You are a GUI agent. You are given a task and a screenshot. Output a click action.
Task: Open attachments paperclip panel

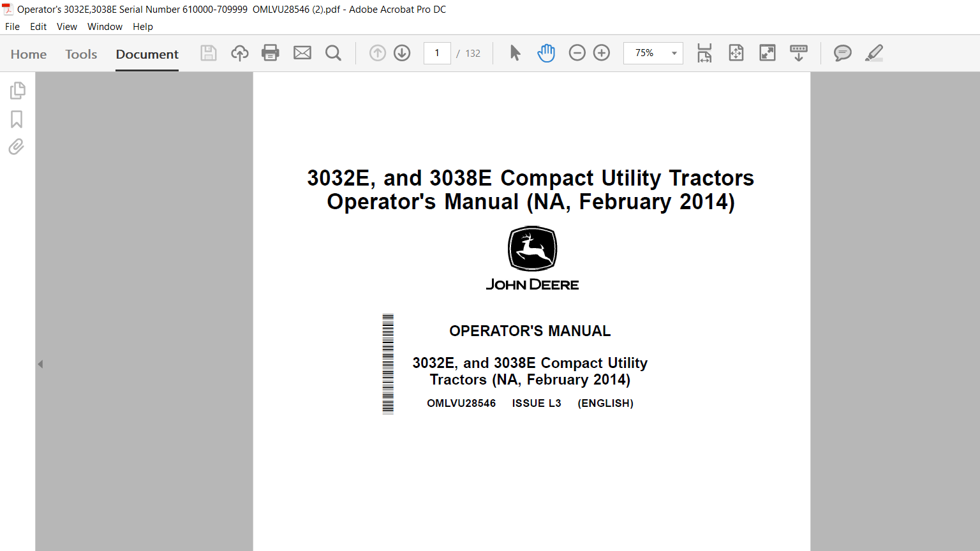tap(17, 147)
